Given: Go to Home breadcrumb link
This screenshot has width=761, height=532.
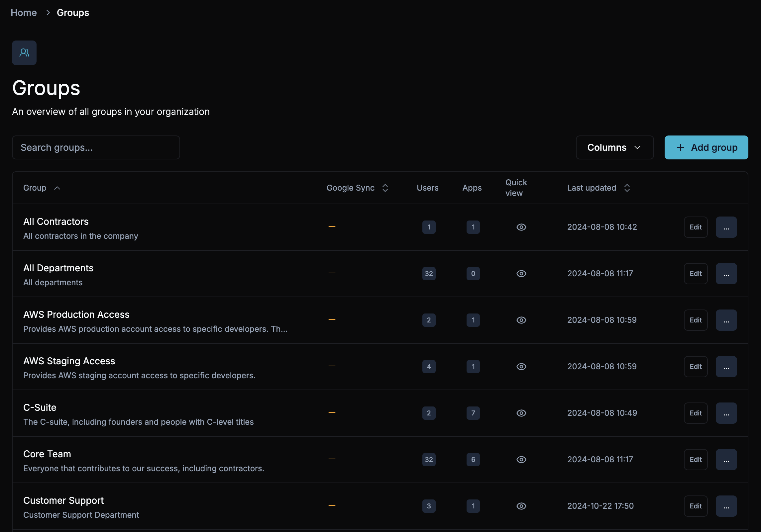Looking at the screenshot, I should pos(24,13).
